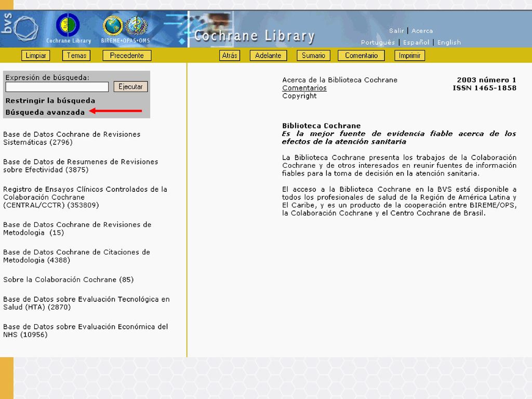Image resolution: width=532 pixels, height=399 pixels.
Task: Click Salir to log out
Action: (x=396, y=31)
